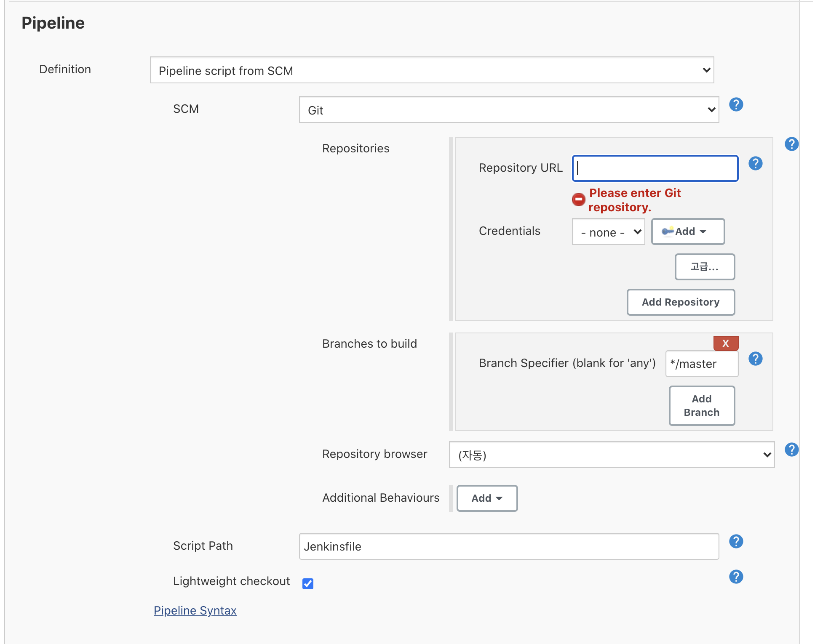Expand the SCM Git dropdown
Screen dimensions: 823x644
tap(509, 110)
